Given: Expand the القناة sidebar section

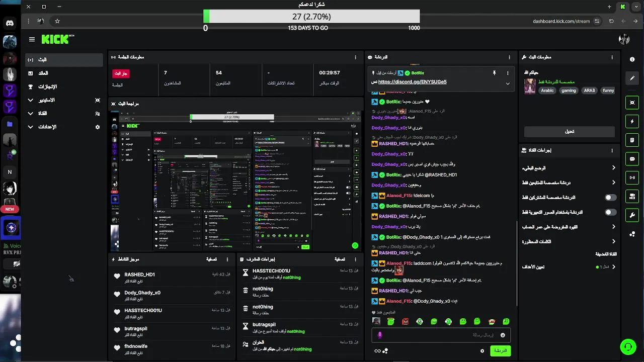Looking at the screenshot, I should coord(64,114).
